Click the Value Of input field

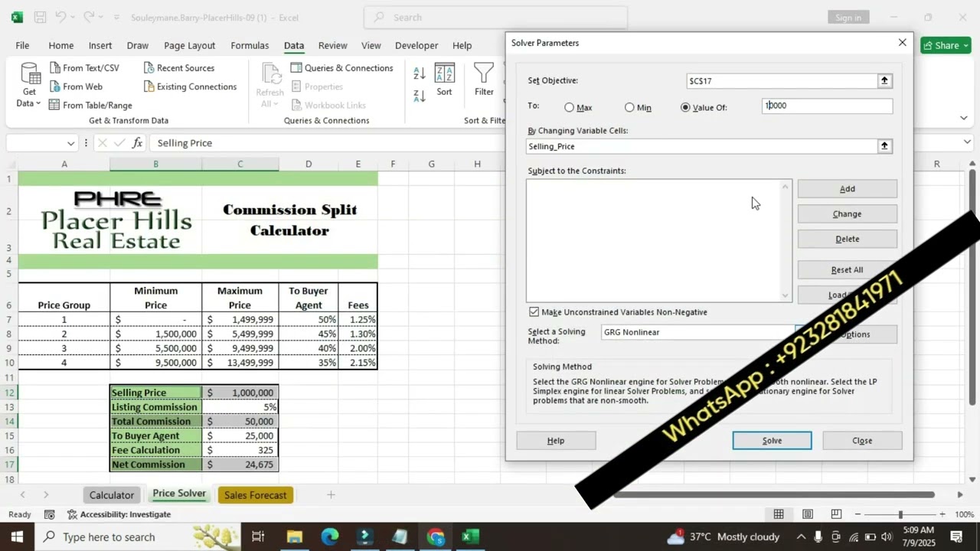pyautogui.click(x=827, y=106)
